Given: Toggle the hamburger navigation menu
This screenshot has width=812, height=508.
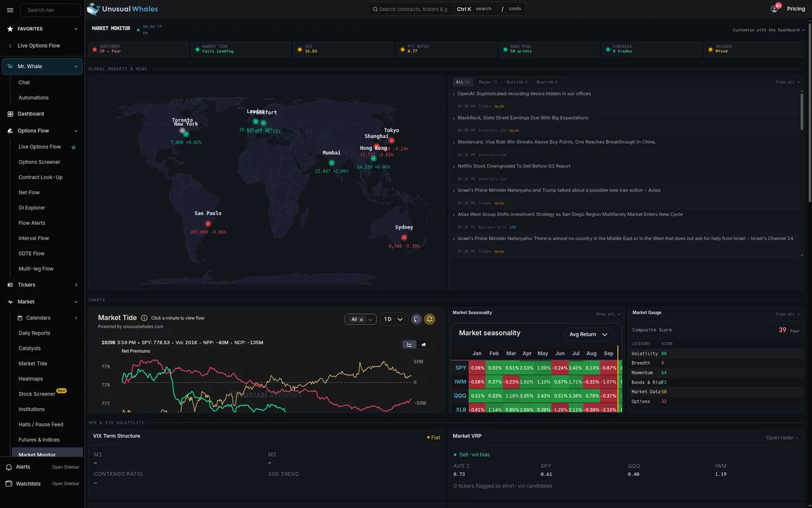Looking at the screenshot, I should 10,10.
